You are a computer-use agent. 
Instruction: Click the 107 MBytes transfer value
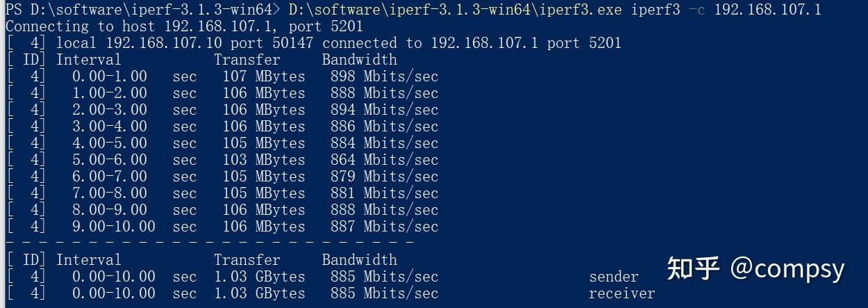point(263,76)
